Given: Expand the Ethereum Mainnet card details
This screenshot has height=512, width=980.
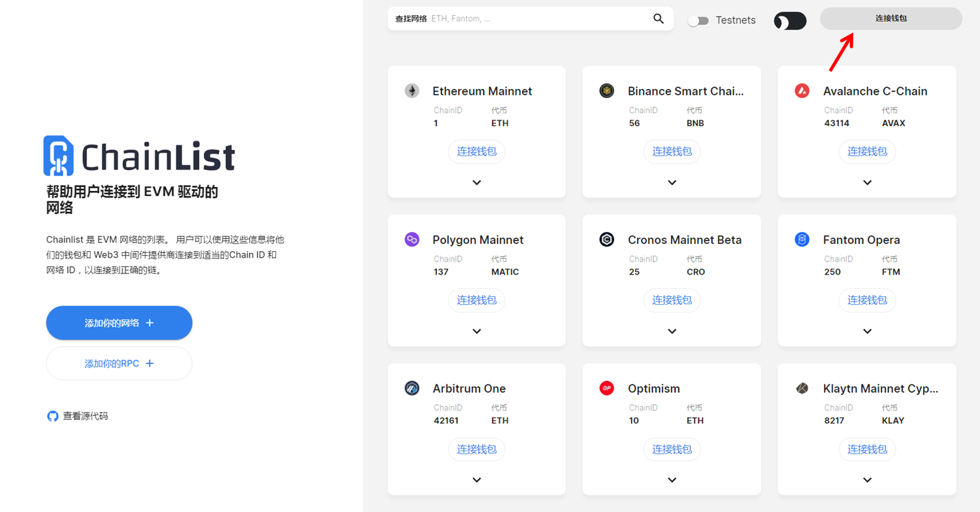Looking at the screenshot, I should [x=477, y=182].
